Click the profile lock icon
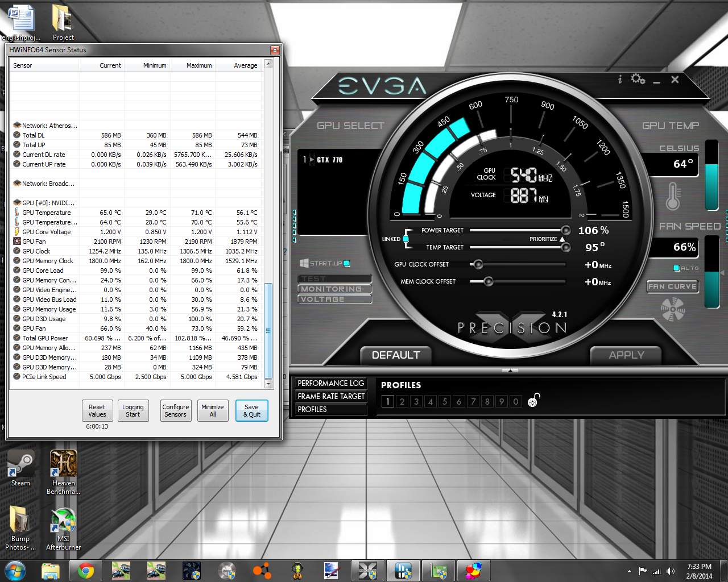The width and height of the screenshot is (728, 582). (533, 401)
